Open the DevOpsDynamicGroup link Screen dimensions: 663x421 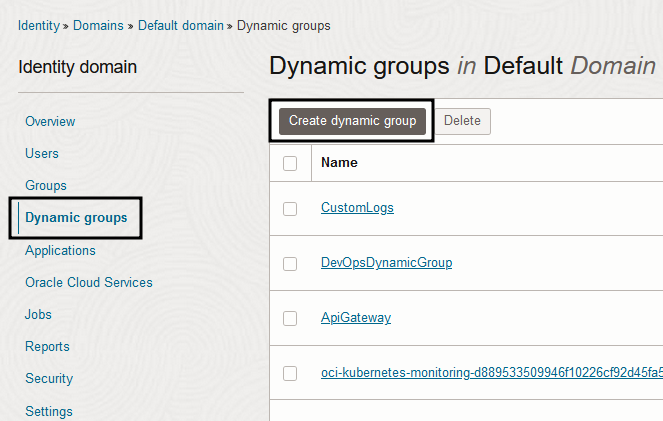pos(386,263)
